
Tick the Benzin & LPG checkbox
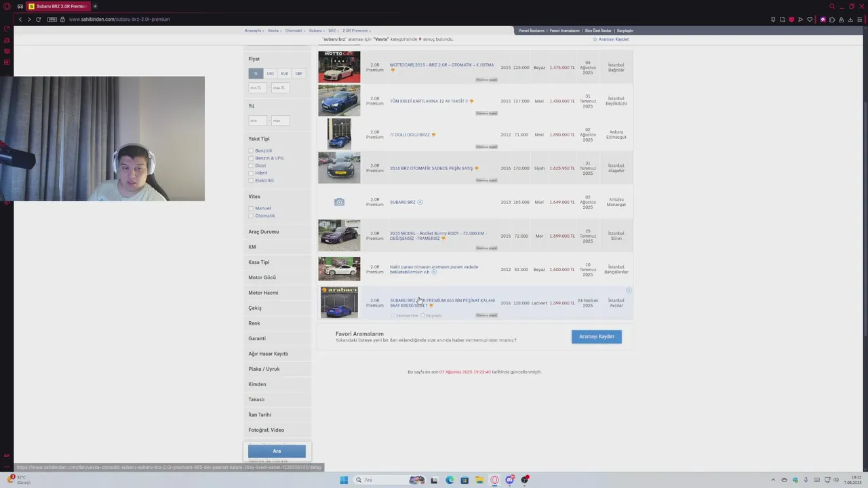click(251, 158)
